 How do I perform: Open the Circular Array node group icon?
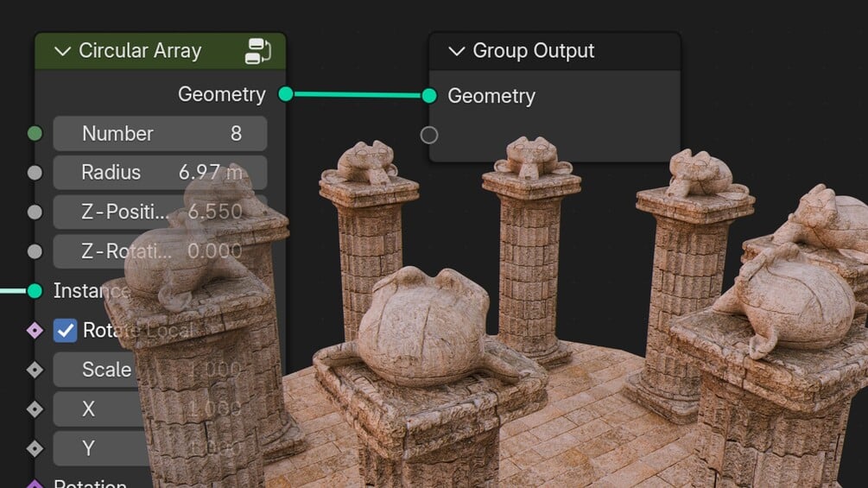click(258, 51)
